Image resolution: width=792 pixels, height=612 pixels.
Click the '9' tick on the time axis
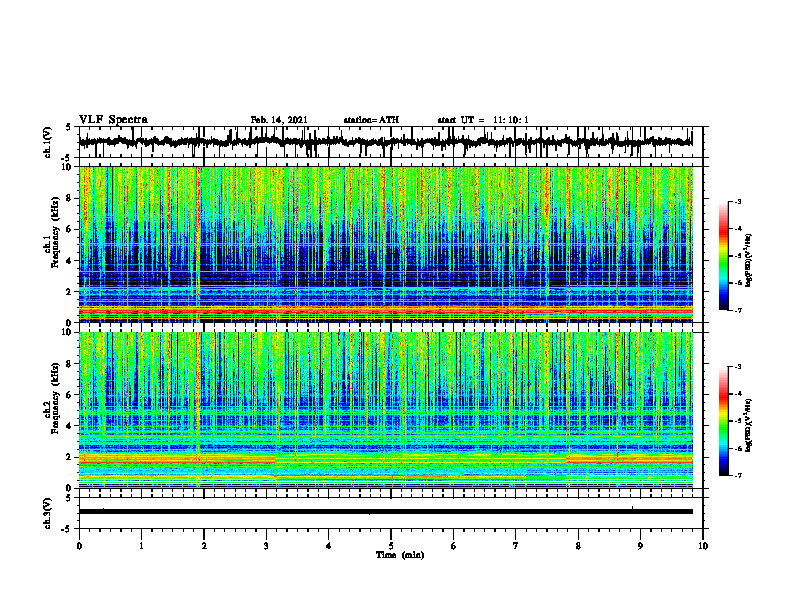click(640, 546)
